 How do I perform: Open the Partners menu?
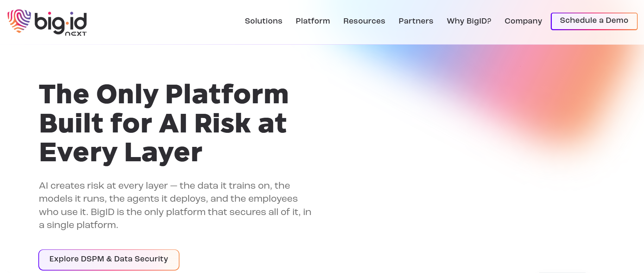pyautogui.click(x=416, y=21)
